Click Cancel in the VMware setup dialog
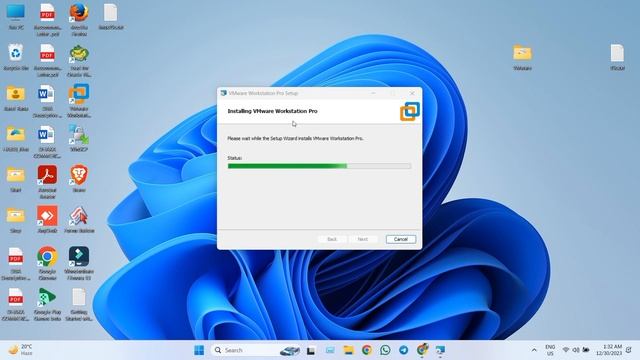640x360 pixels. pyautogui.click(x=401, y=239)
